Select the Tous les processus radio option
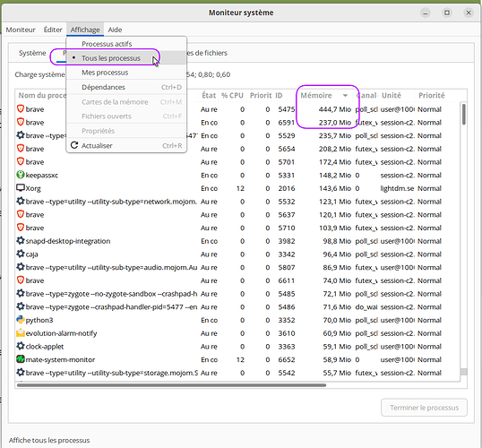 [126, 58]
